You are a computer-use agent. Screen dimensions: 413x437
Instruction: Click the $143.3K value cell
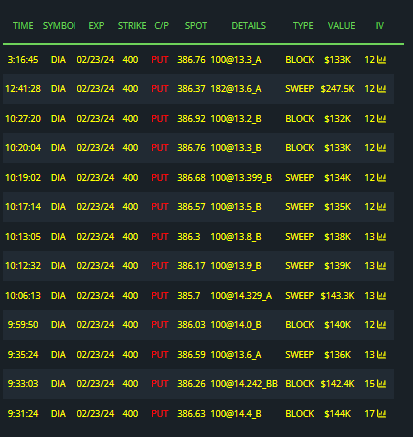click(337, 296)
